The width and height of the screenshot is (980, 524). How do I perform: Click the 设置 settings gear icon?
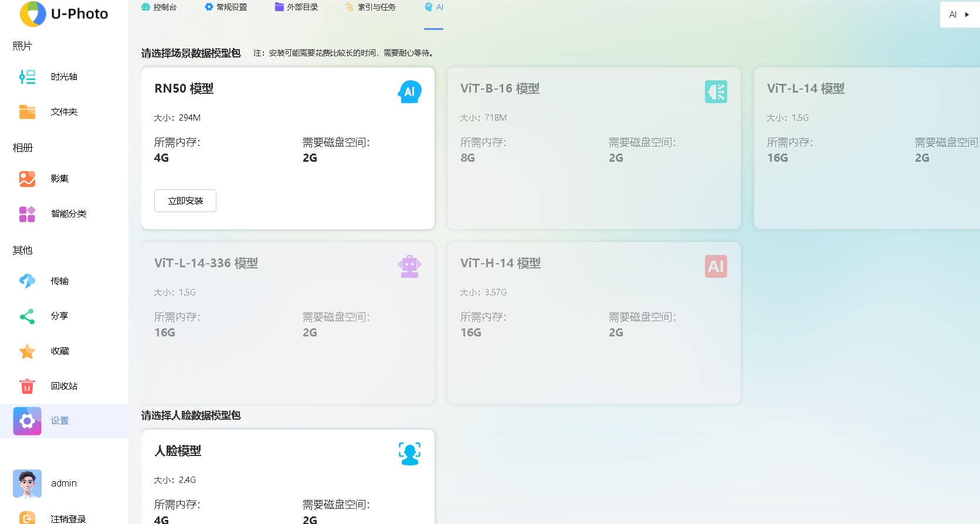[x=27, y=421]
